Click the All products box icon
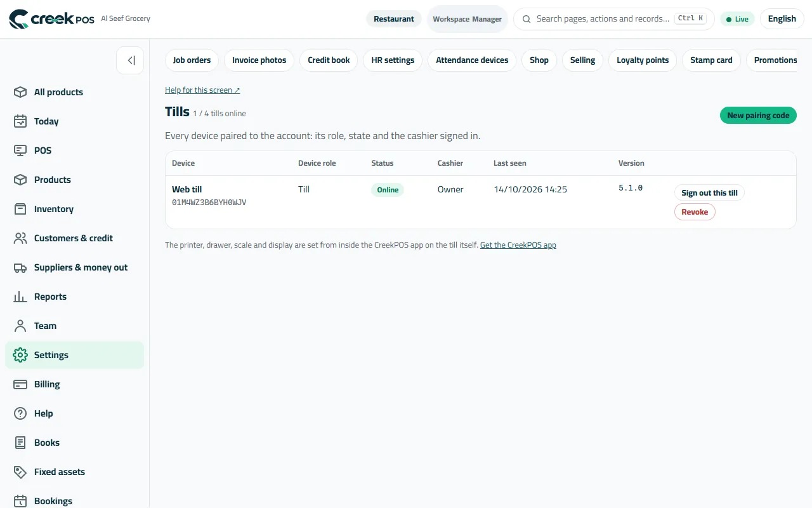 coord(20,92)
